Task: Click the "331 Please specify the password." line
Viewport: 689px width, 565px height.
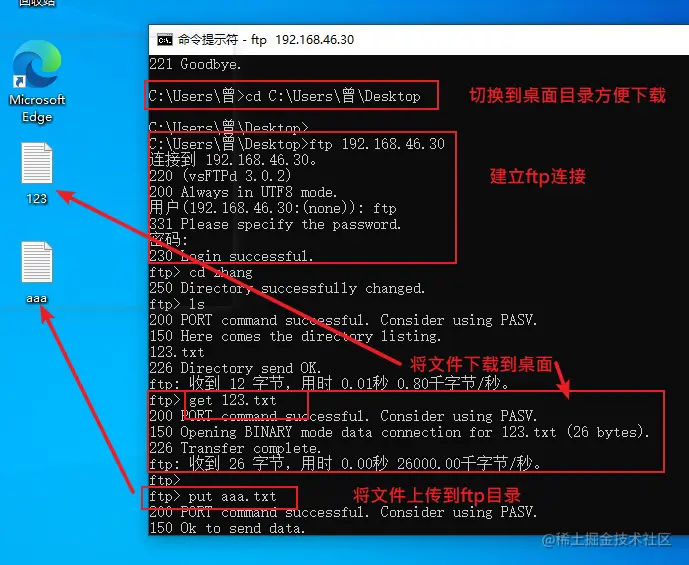Action: click(275, 225)
